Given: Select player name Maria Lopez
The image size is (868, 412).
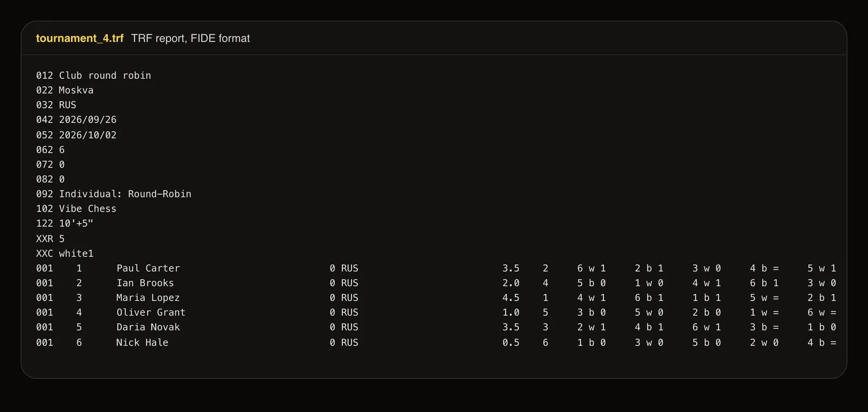Looking at the screenshot, I should pos(148,297).
